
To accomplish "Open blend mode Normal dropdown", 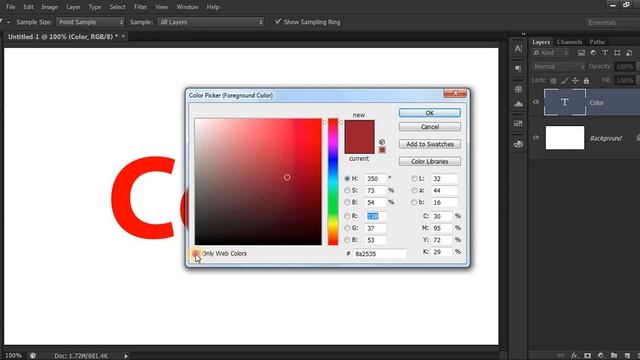I will (x=558, y=67).
